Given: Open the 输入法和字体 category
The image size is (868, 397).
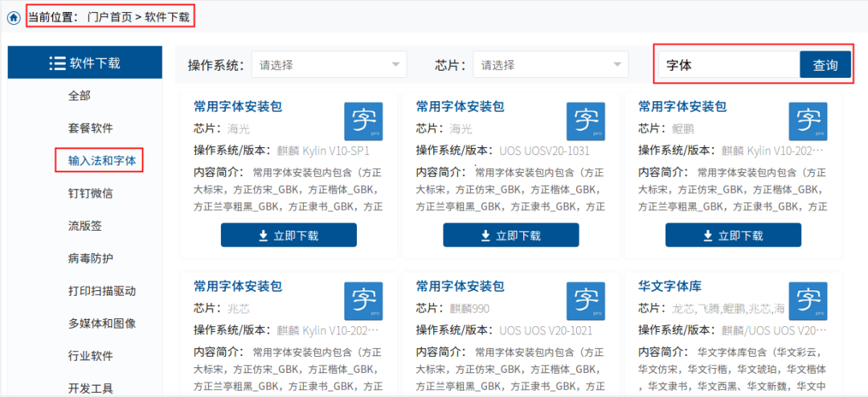Looking at the screenshot, I should [102, 161].
